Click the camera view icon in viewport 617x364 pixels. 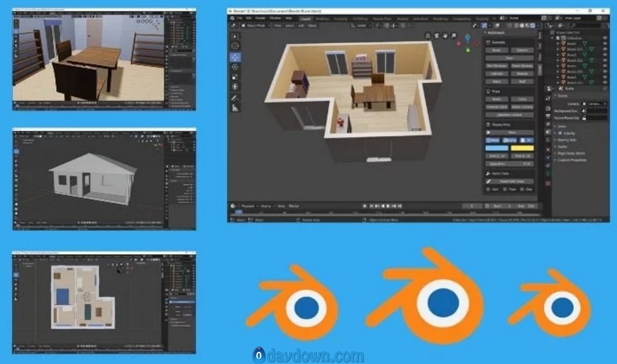pyautogui.click(x=436, y=36)
